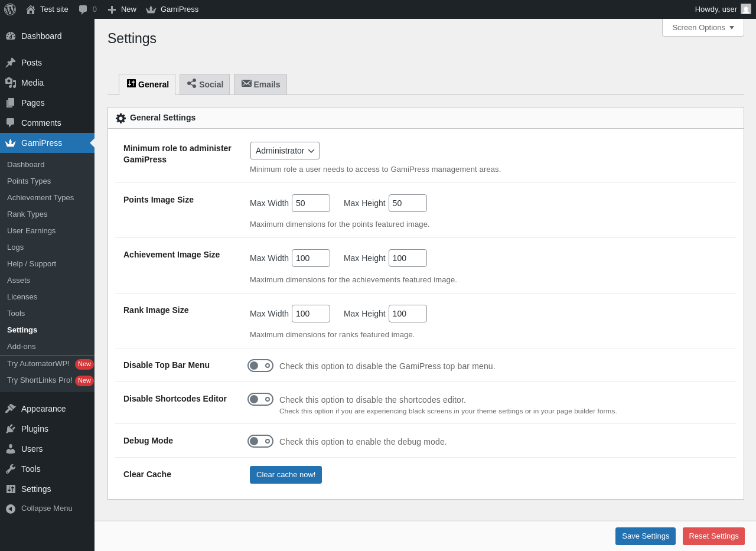Expand Screen Options panel
The width and height of the screenshot is (756, 551).
pos(703,27)
